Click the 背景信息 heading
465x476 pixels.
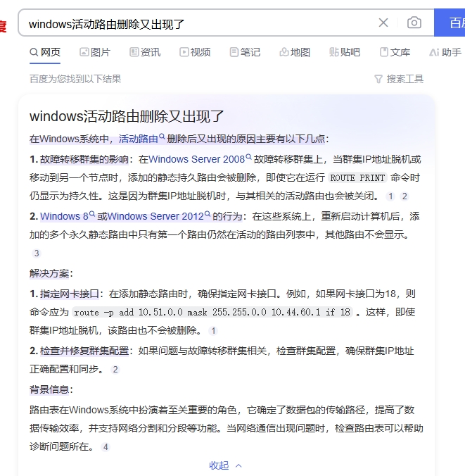[x=49, y=389]
